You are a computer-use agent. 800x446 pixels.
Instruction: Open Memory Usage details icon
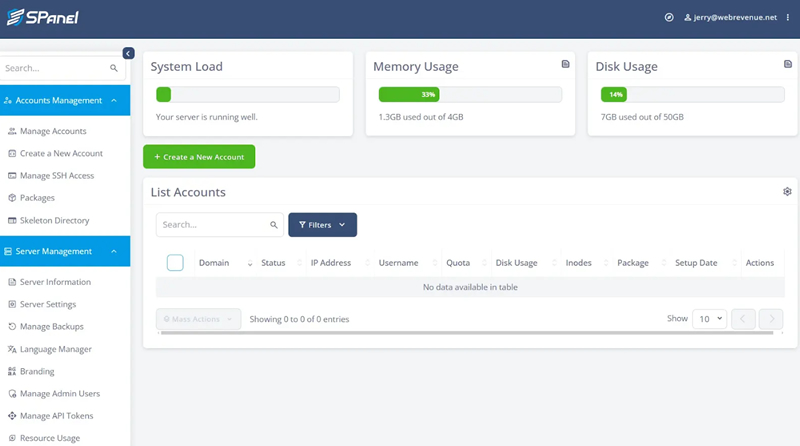[x=565, y=64]
